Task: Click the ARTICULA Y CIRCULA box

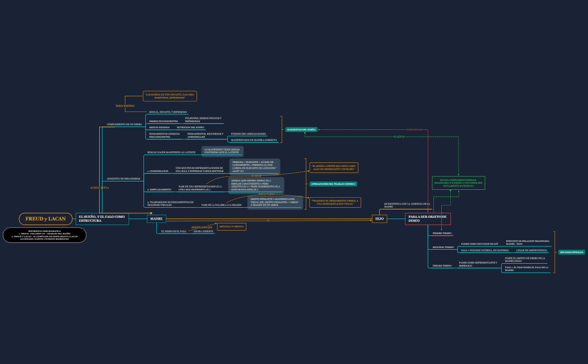Action: click(232, 227)
